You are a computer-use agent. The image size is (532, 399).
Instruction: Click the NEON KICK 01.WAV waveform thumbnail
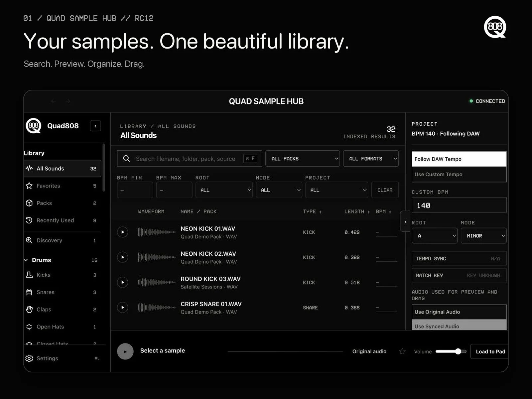point(157,232)
